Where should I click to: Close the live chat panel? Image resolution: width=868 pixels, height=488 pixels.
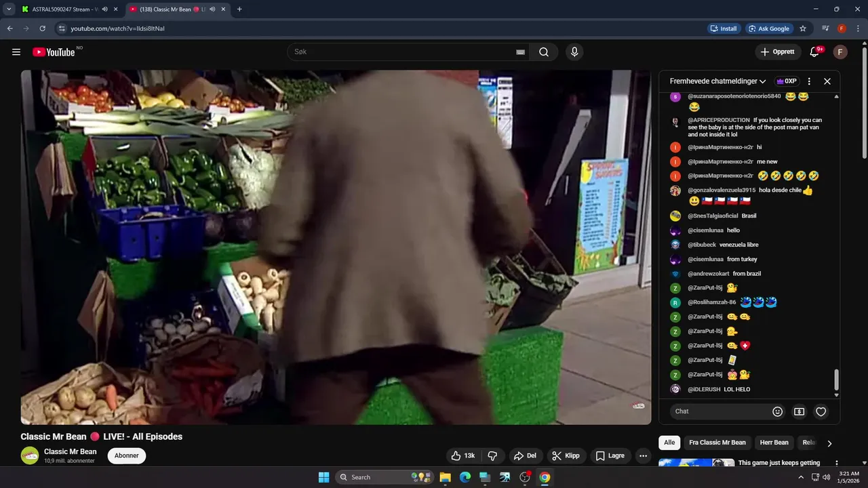827,81
